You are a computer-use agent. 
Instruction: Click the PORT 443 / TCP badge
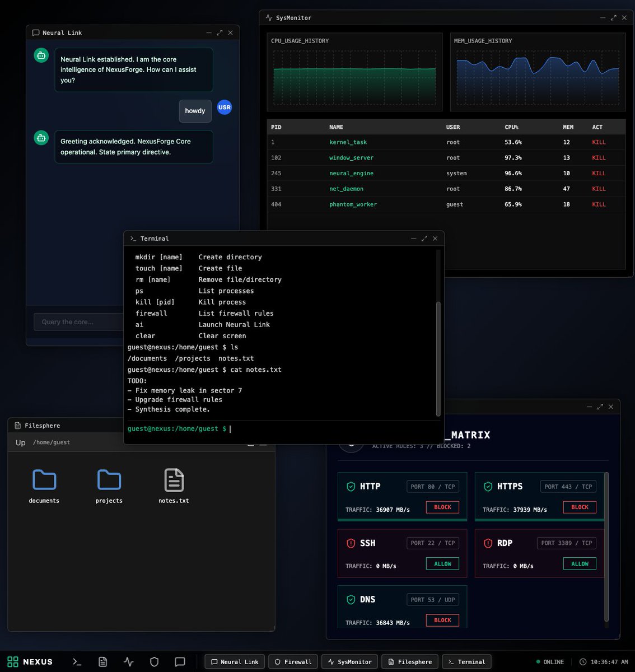click(x=568, y=487)
